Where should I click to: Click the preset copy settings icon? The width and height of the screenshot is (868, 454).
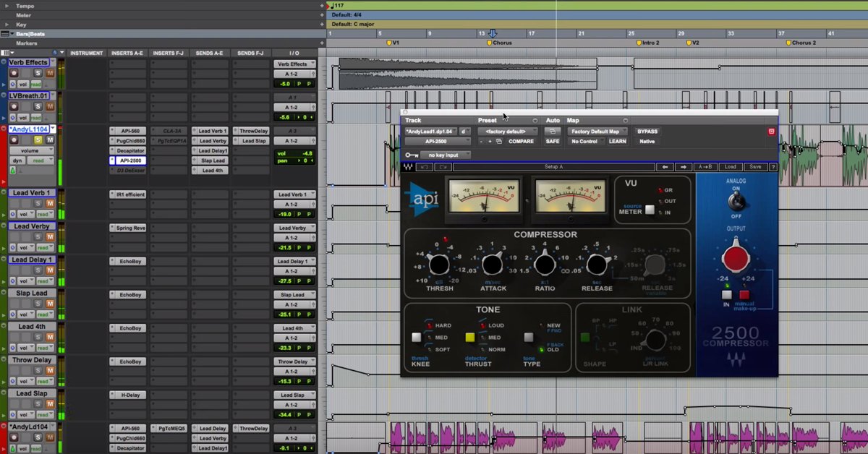click(x=499, y=142)
